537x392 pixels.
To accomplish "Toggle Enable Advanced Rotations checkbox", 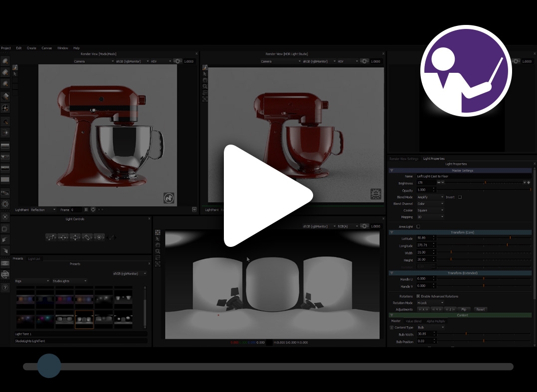I will click(418, 296).
